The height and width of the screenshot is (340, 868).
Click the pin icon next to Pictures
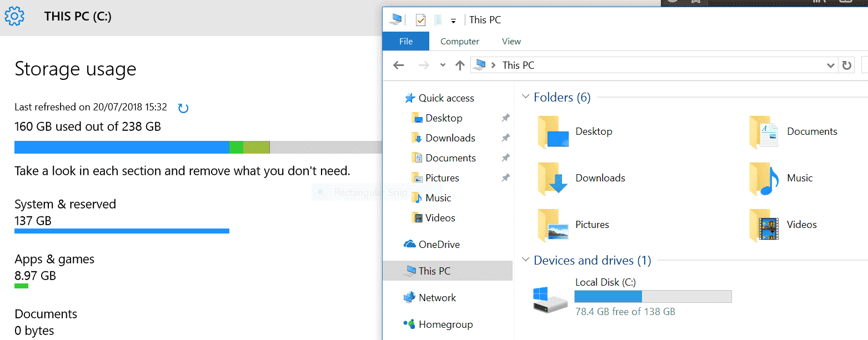[x=505, y=178]
